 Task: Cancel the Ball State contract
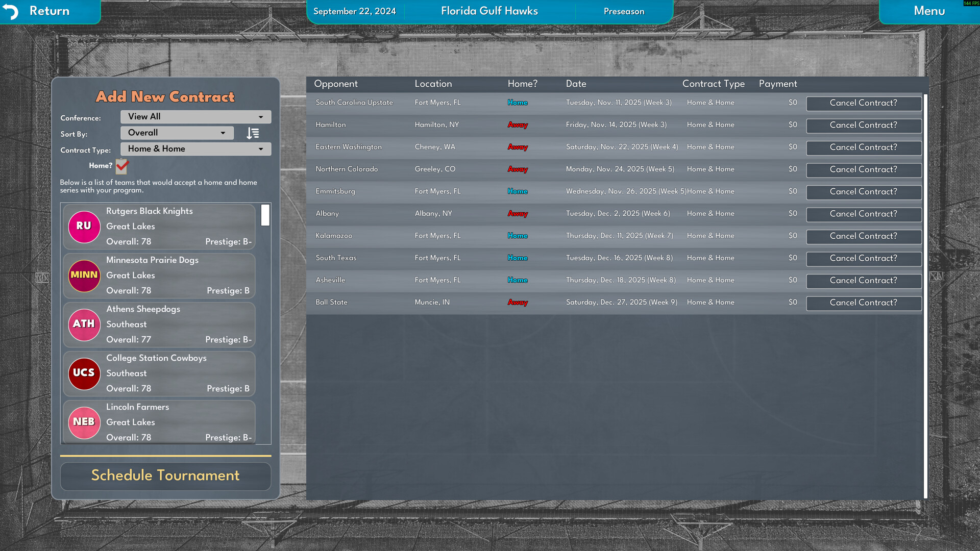click(x=864, y=303)
